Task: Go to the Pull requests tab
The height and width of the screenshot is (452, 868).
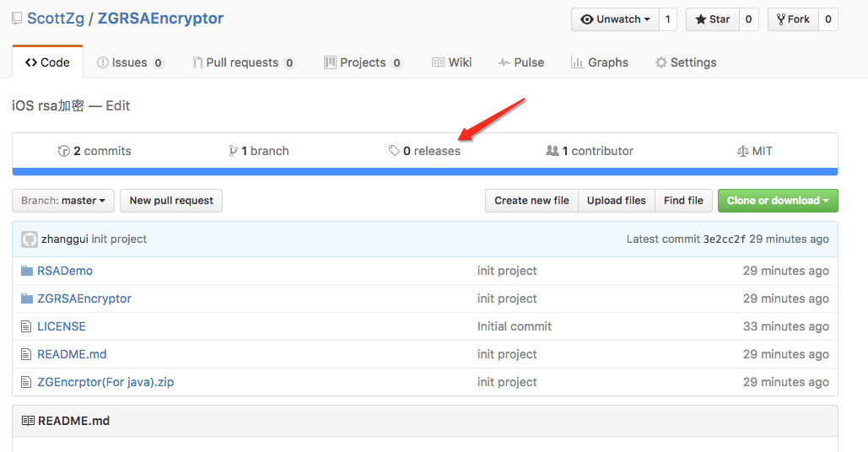Action: 243,62
